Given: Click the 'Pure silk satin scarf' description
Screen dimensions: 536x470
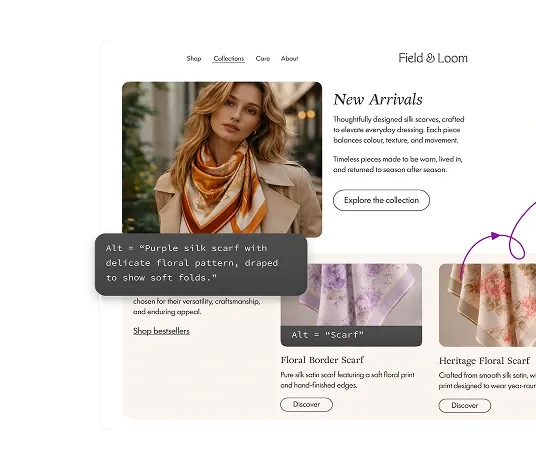Looking at the screenshot, I should tap(347, 380).
